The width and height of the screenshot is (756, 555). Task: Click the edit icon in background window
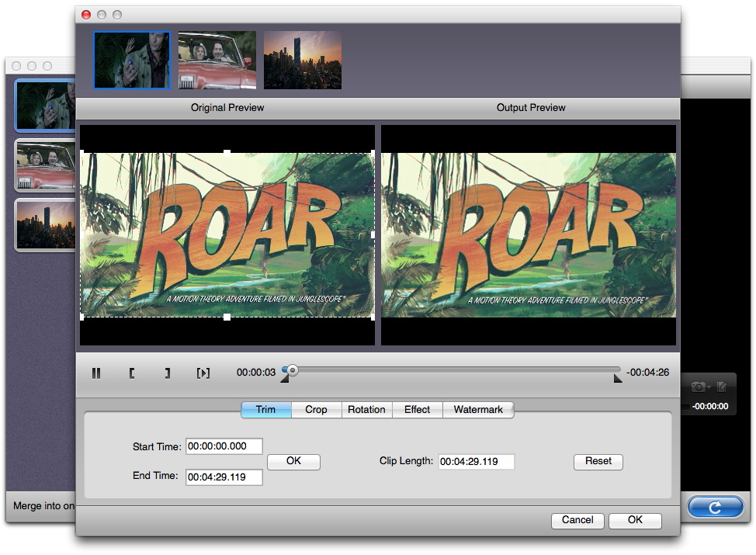[x=722, y=387]
